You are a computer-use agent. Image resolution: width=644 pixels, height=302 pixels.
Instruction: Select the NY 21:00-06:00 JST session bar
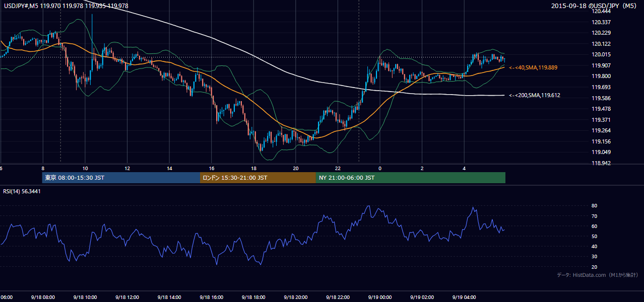point(411,178)
